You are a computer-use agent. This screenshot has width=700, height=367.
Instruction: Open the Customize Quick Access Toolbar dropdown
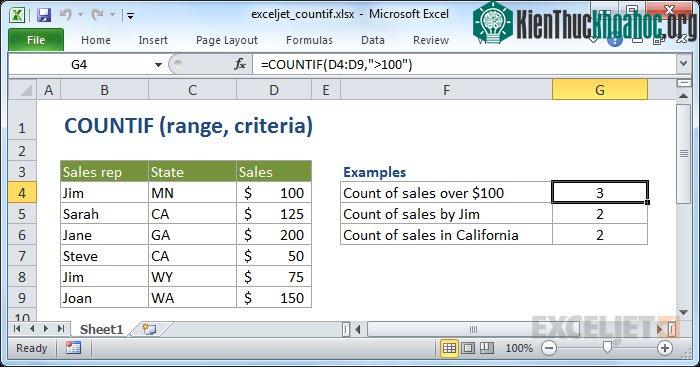[x=130, y=16]
